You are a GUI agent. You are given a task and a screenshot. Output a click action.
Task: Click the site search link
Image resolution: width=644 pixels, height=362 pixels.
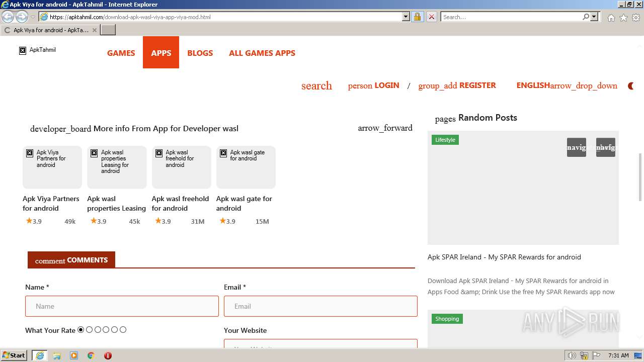pyautogui.click(x=316, y=85)
